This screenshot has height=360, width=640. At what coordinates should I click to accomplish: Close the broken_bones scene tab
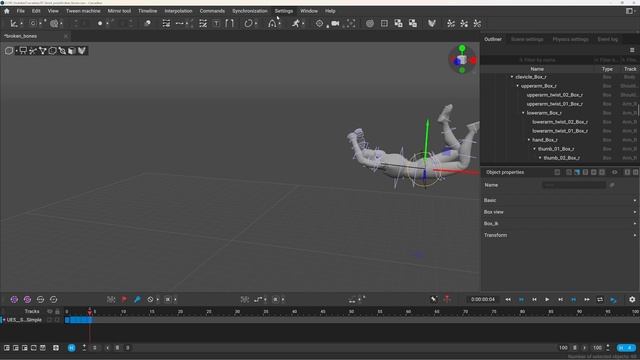[66, 36]
